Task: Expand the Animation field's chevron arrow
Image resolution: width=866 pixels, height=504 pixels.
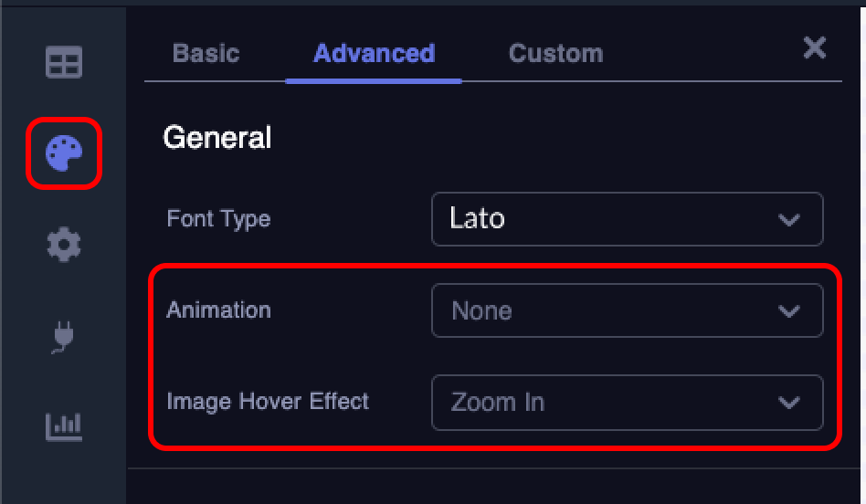Action: 788,311
